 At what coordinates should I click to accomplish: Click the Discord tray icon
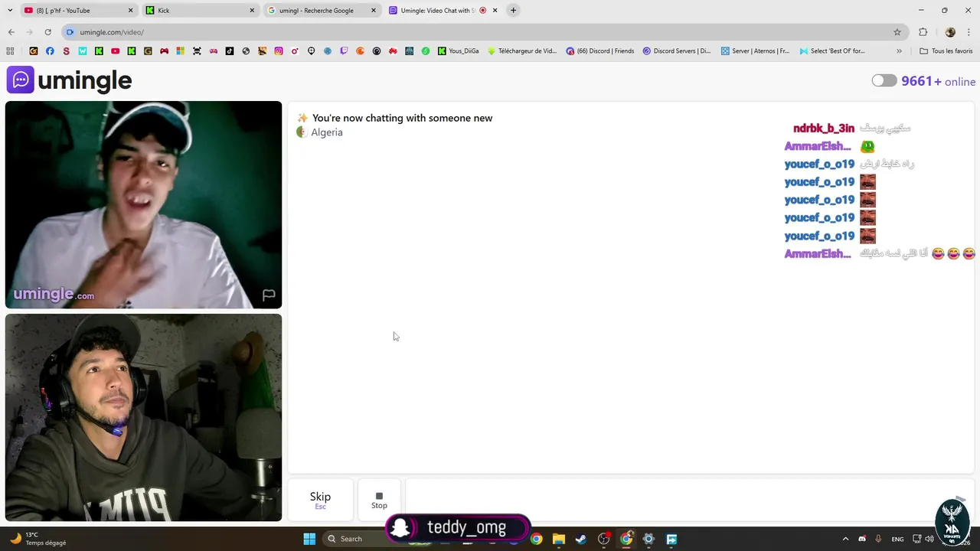tap(862, 539)
